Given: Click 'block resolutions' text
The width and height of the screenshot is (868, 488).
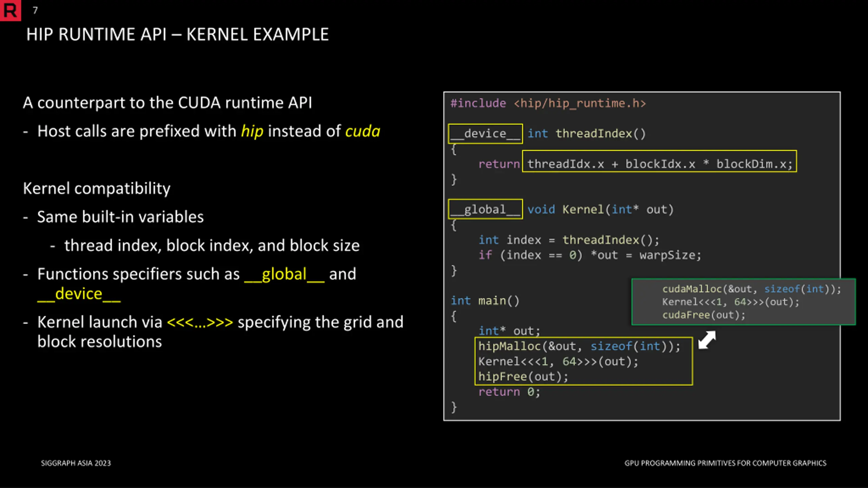Looking at the screenshot, I should pos(100,342).
